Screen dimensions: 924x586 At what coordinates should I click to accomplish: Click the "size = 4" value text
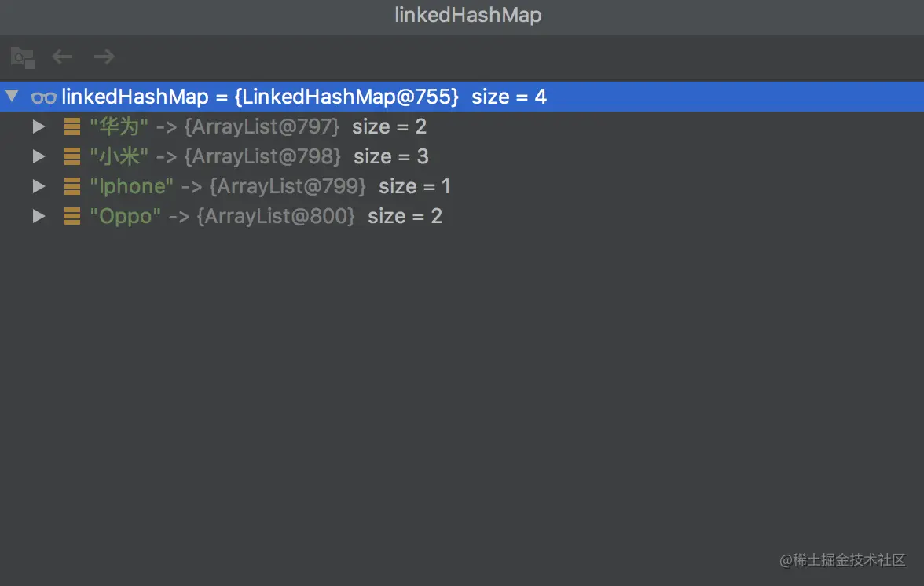click(x=509, y=97)
